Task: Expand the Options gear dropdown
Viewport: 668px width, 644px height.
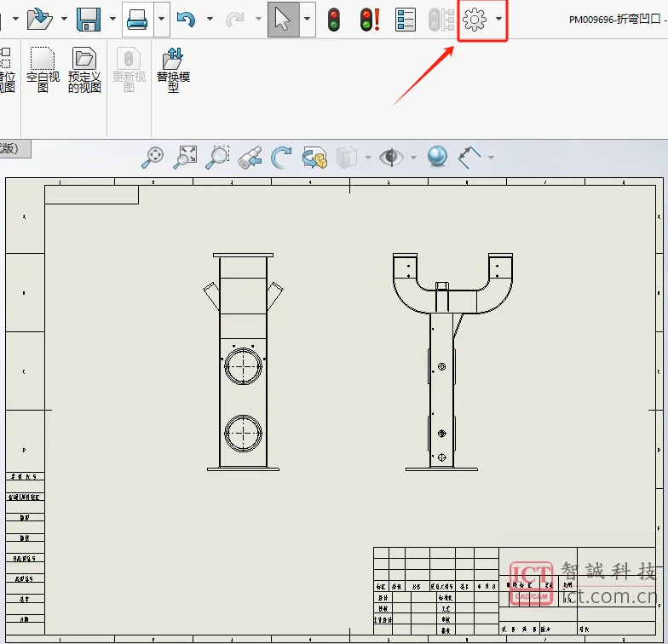Action: click(x=499, y=19)
